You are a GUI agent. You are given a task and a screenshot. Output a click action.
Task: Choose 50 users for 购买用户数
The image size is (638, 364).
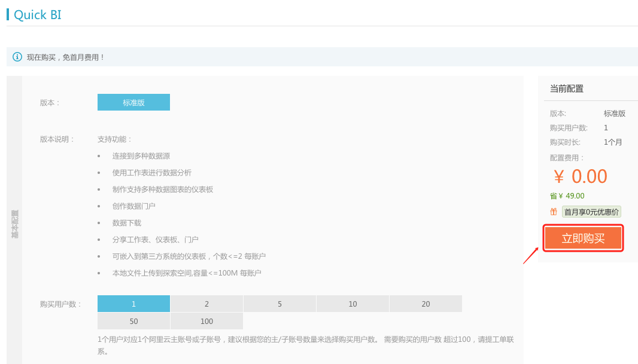(x=133, y=322)
